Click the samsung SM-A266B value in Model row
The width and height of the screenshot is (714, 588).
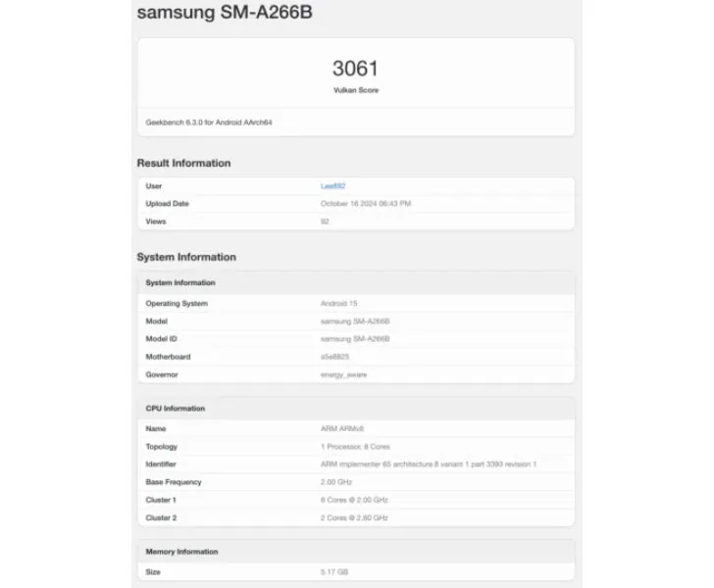point(355,321)
